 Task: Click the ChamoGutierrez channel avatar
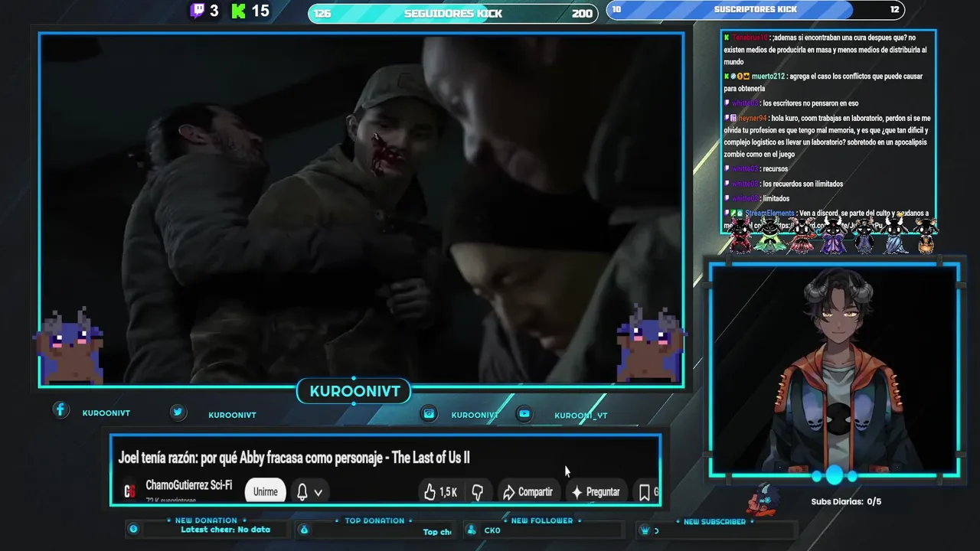click(x=129, y=491)
